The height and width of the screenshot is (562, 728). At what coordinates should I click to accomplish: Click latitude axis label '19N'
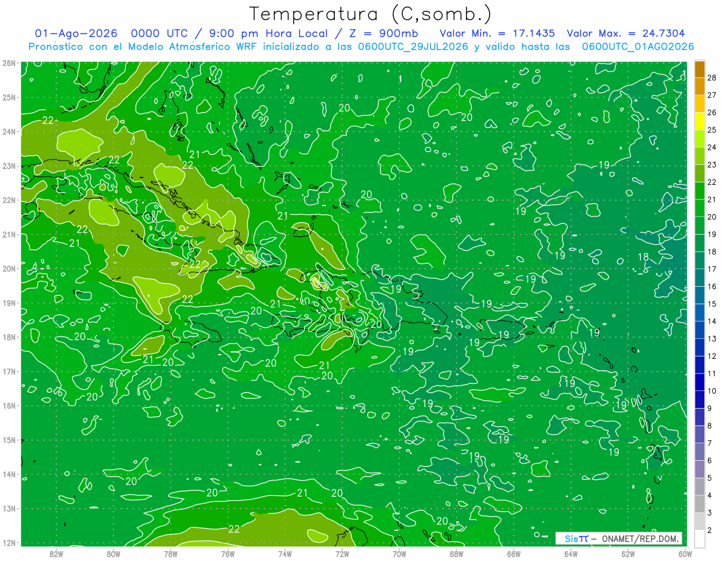[9, 303]
